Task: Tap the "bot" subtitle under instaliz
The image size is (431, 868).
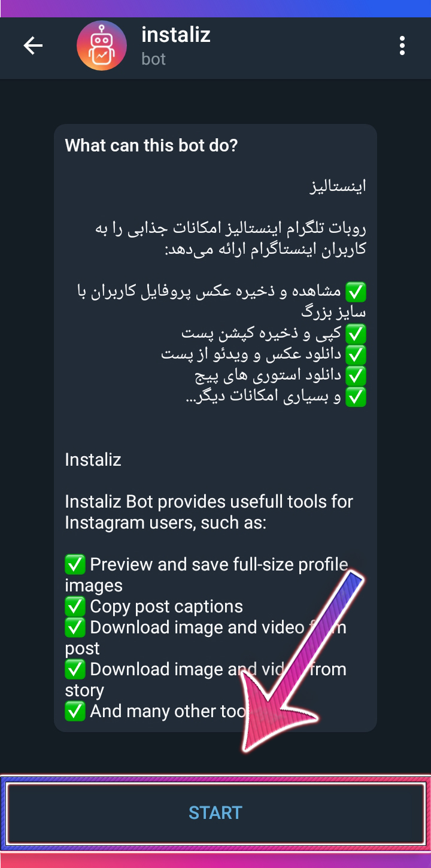Action: [154, 59]
